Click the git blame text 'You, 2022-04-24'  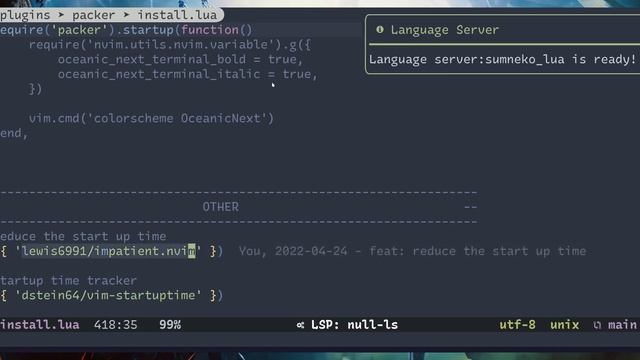293,251
